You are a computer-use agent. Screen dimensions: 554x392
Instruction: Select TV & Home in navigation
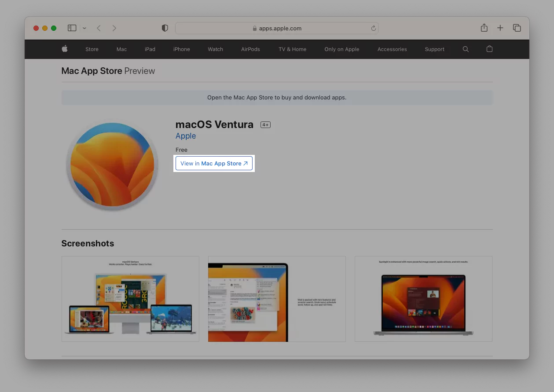[x=292, y=49]
